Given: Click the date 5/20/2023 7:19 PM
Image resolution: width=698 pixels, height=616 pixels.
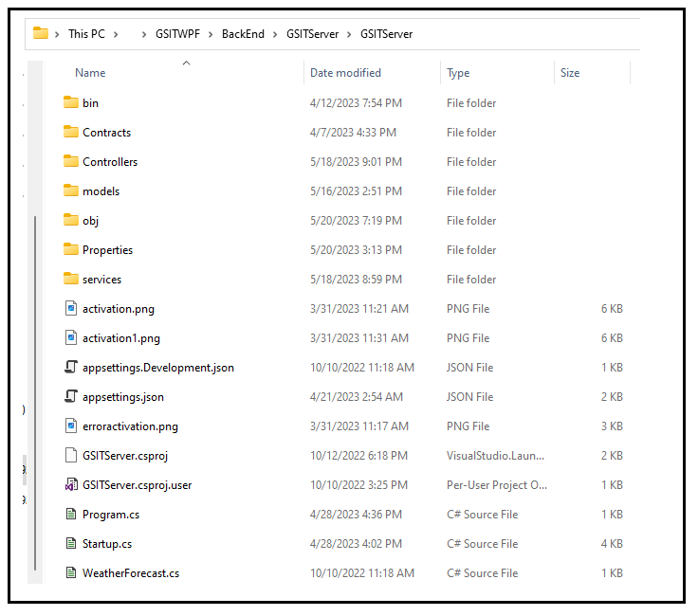Looking at the screenshot, I should coord(356,220).
